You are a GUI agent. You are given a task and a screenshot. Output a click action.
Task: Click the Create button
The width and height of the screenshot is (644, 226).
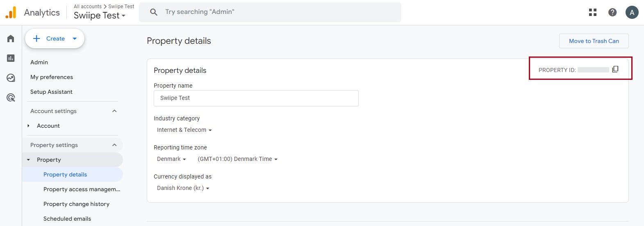(x=55, y=38)
